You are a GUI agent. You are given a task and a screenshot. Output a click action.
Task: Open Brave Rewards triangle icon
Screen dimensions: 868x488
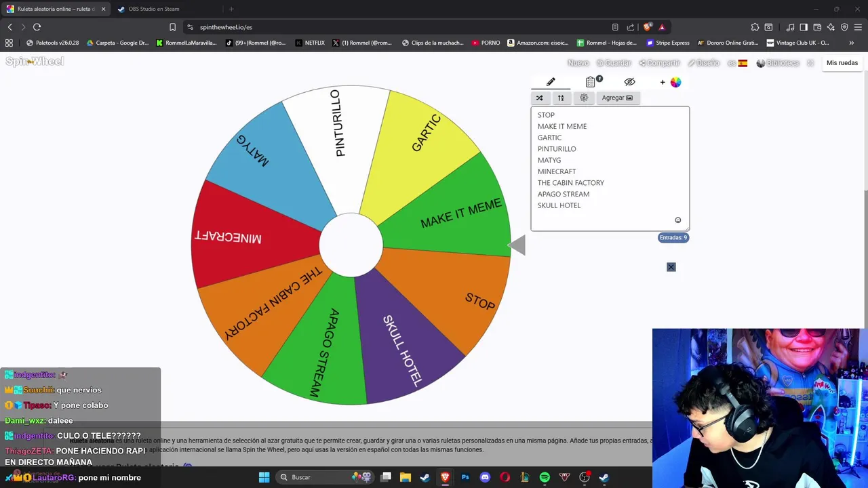[x=662, y=27]
